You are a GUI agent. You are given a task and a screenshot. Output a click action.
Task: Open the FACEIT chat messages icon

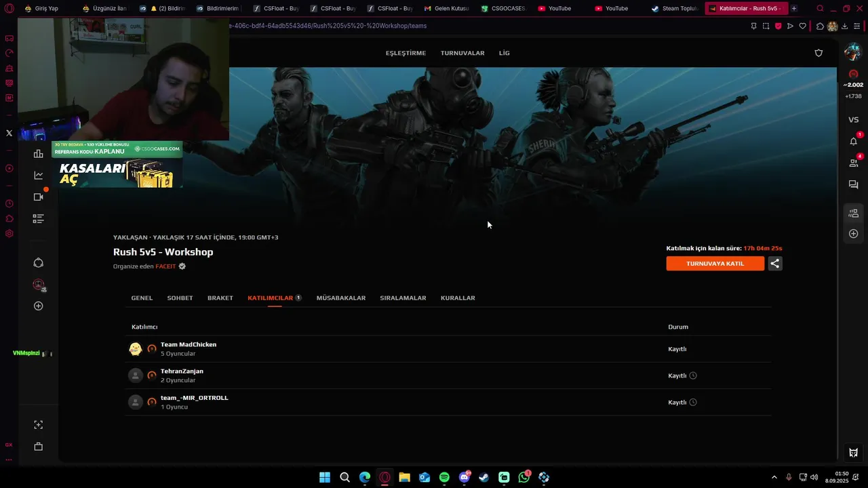(x=853, y=184)
